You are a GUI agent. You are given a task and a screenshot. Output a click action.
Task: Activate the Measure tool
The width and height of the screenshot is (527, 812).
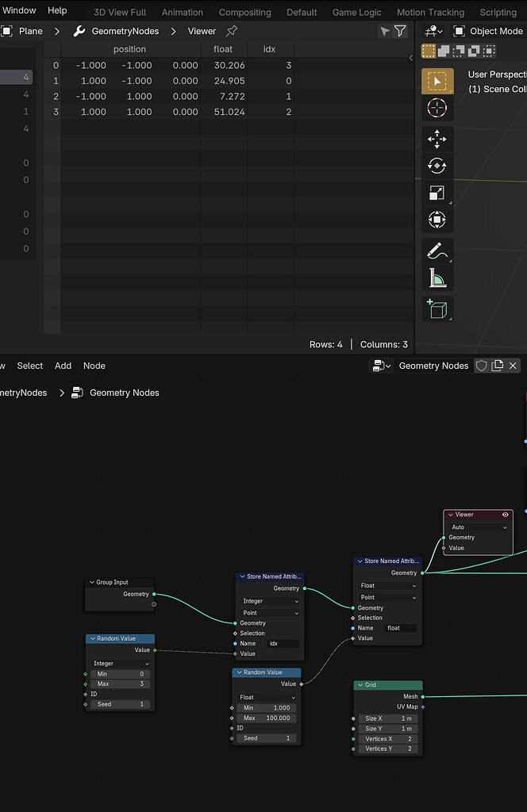pyautogui.click(x=437, y=278)
